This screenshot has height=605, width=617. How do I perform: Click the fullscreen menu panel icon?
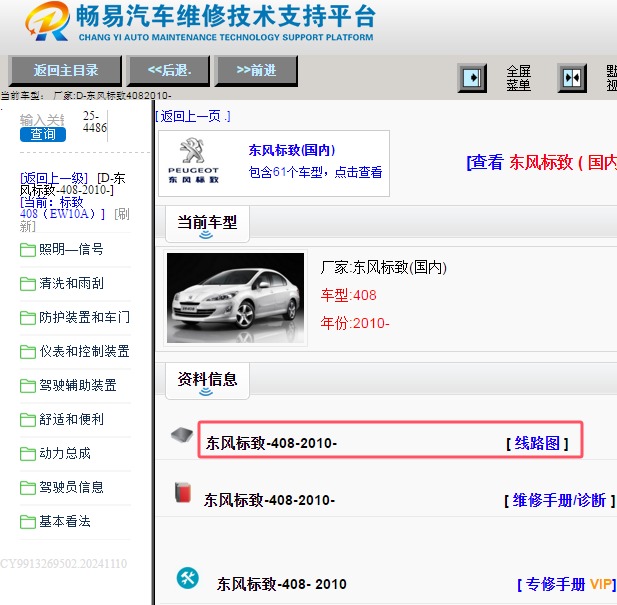click(472, 78)
